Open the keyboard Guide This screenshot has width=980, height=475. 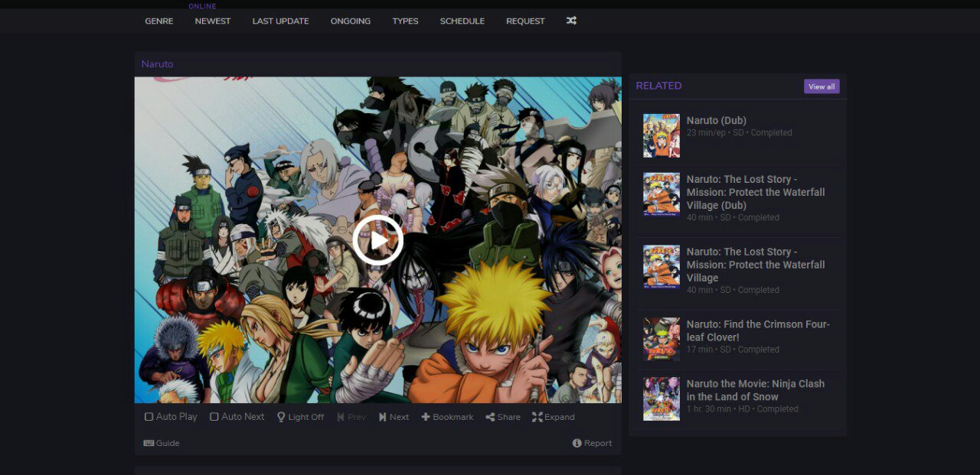[x=162, y=443]
